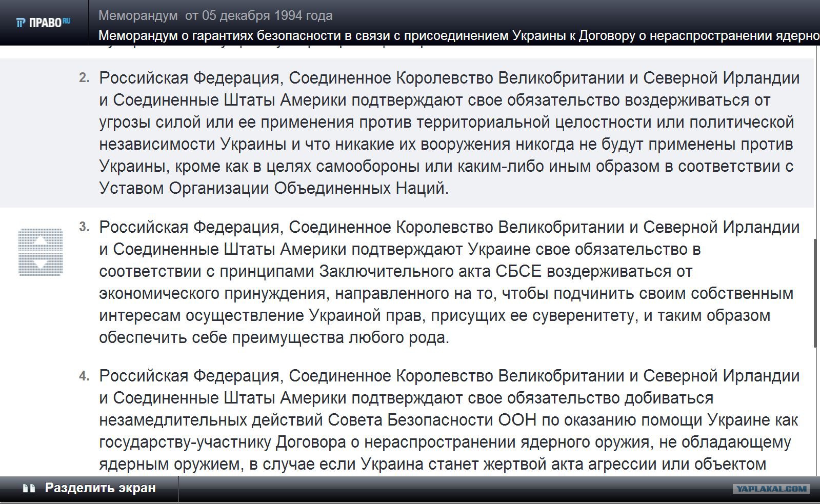Click the split-screen two-pages icon
This screenshot has height=504, width=820.
(x=29, y=488)
